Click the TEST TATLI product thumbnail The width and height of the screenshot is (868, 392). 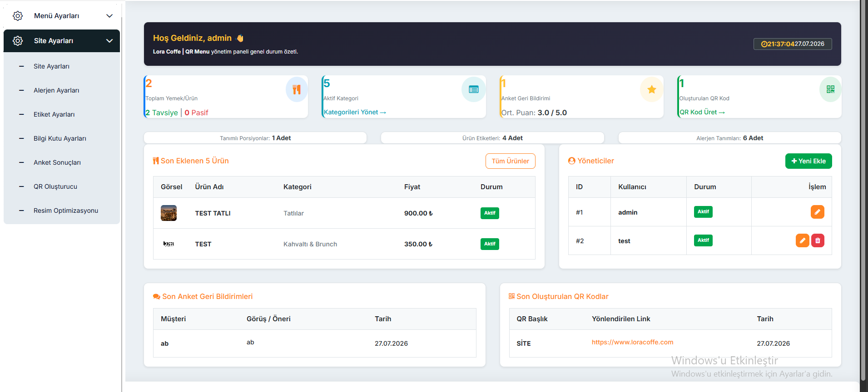(169, 213)
